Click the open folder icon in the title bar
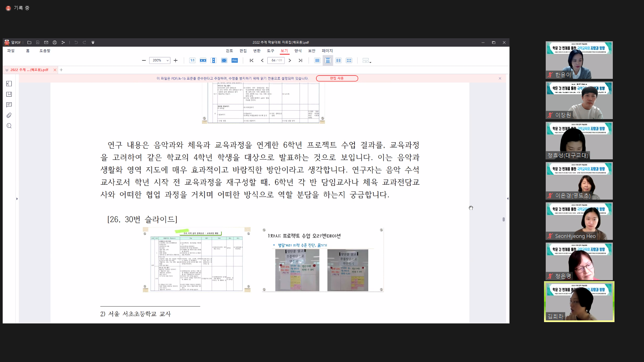Viewport: 644px width, 362px height. (29, 43)
